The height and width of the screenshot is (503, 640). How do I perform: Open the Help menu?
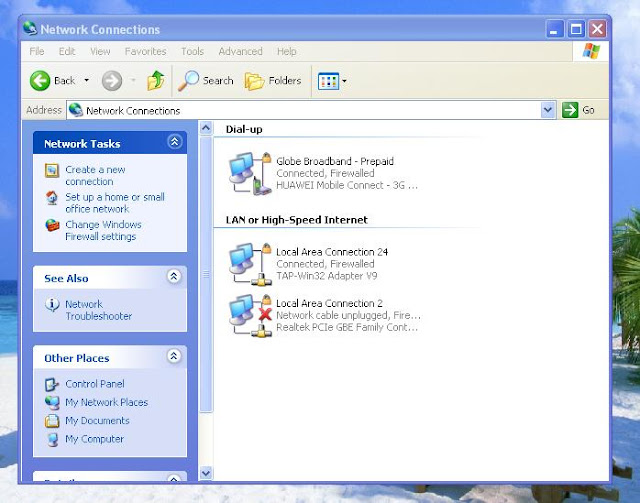tap(287, 51)
